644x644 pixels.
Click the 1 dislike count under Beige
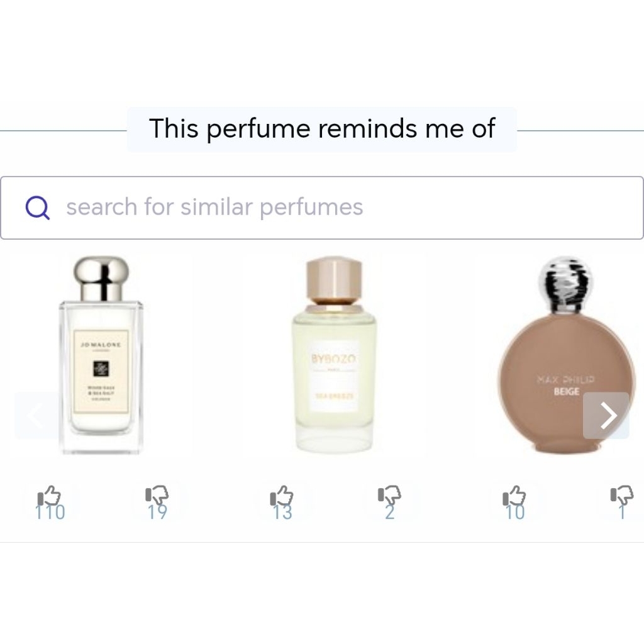click(x=622, y=512)
